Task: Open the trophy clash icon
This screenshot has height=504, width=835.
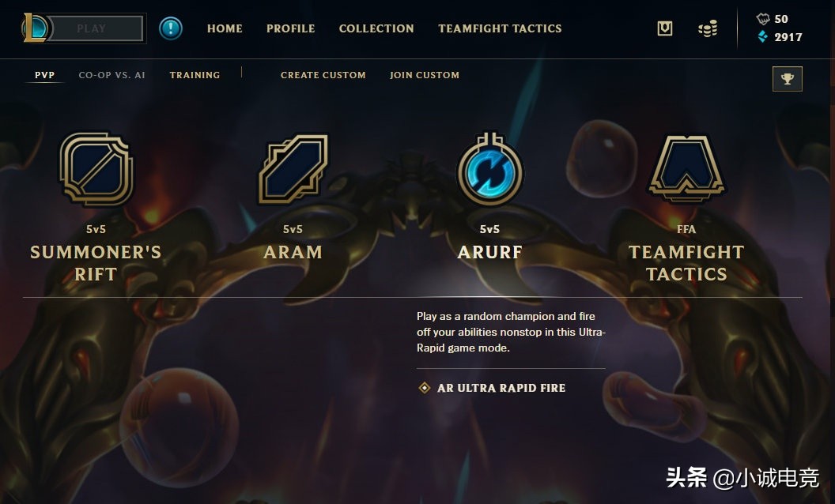Action: point(787,79)
